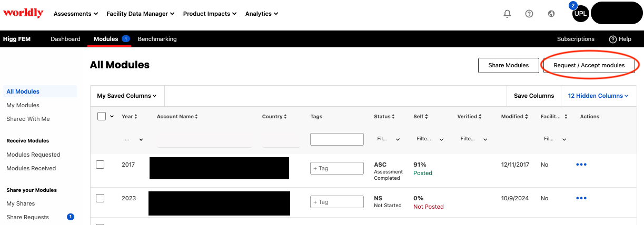Open the globe language selector icon
This screenshot has width=644, height=225.
tap(551, 14)
